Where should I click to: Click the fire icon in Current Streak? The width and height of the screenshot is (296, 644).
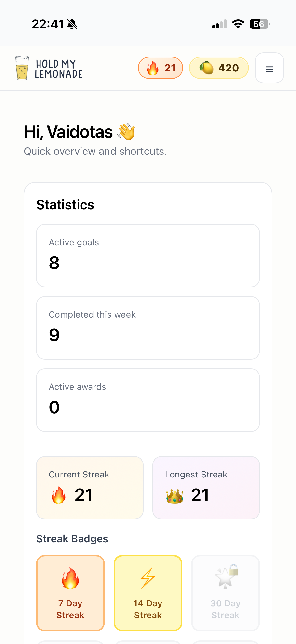click(x=58, y=495)
